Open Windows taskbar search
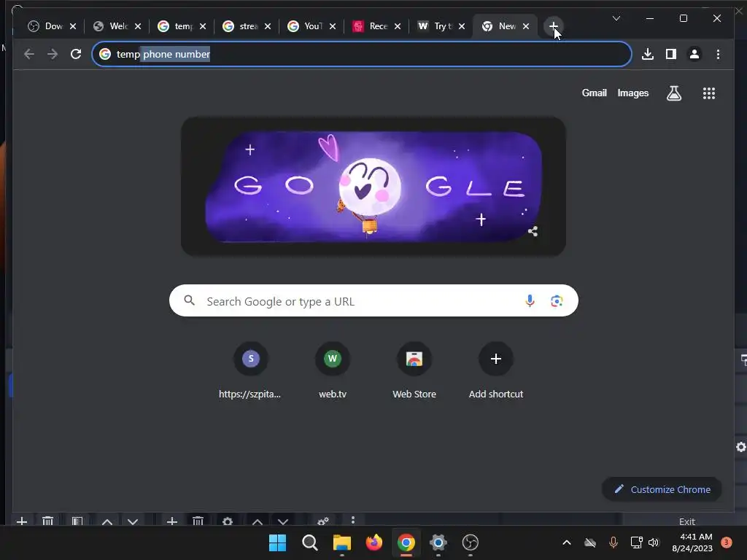The height and width of the screenshot is (560, 747). 309,542
